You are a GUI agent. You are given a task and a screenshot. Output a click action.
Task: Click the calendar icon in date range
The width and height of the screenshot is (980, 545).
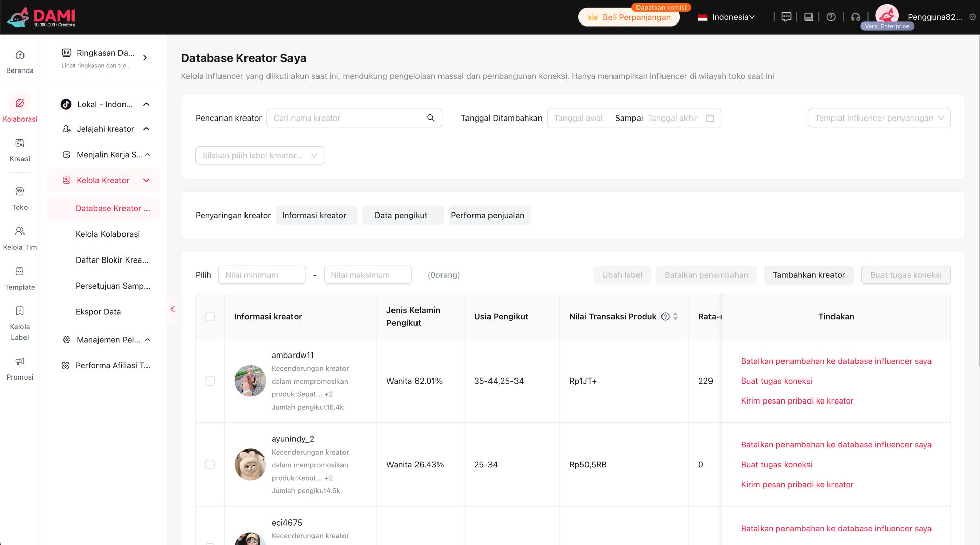(710, 118)
